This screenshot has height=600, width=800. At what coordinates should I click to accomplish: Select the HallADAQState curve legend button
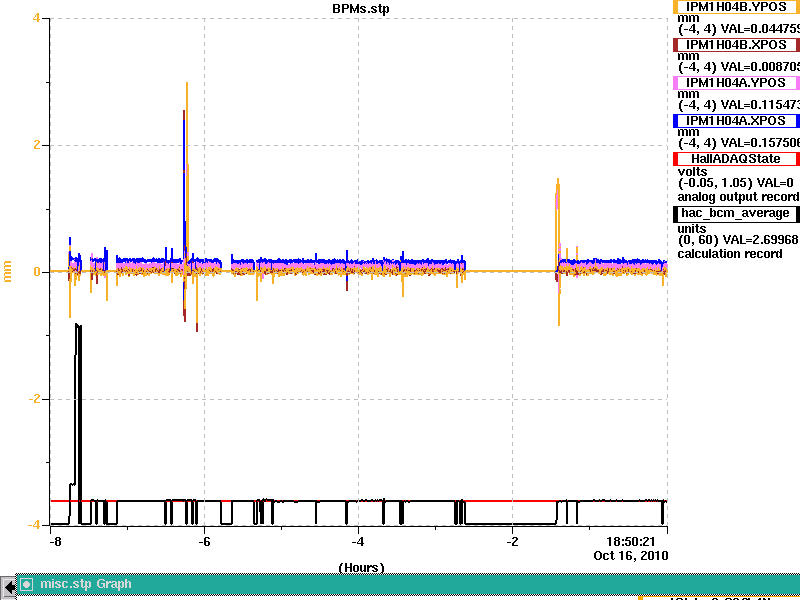click(736, 159)
